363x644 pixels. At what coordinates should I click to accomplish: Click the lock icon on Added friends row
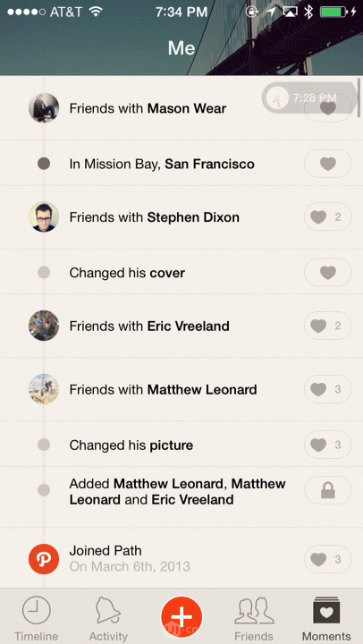328,490
